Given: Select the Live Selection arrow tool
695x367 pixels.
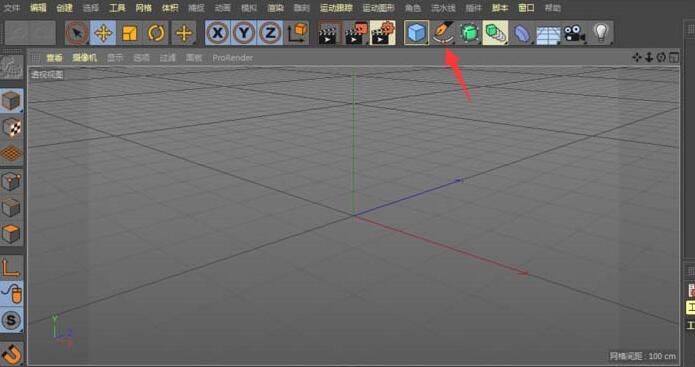Looking at the screenshot, I should click(77, 33).
